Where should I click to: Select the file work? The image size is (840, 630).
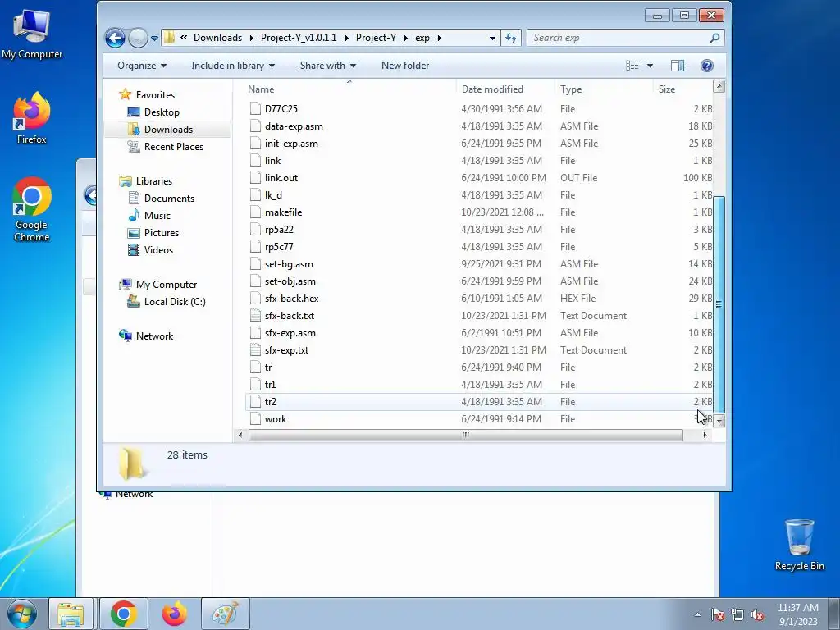click(276, 419)
